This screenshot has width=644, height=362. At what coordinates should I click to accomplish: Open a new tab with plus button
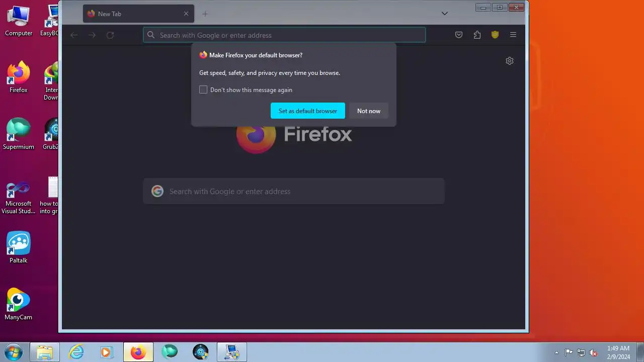205,14
